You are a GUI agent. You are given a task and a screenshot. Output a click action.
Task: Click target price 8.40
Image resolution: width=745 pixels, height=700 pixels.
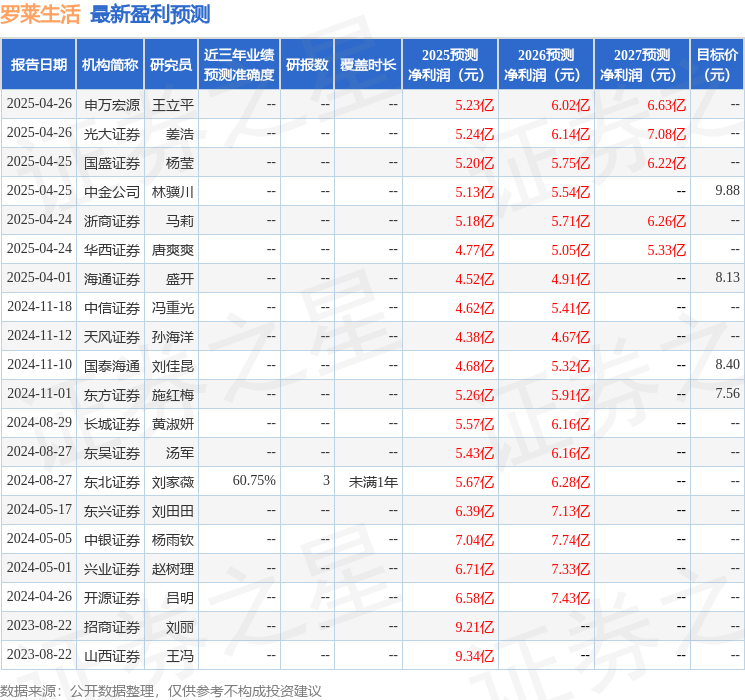727,364
